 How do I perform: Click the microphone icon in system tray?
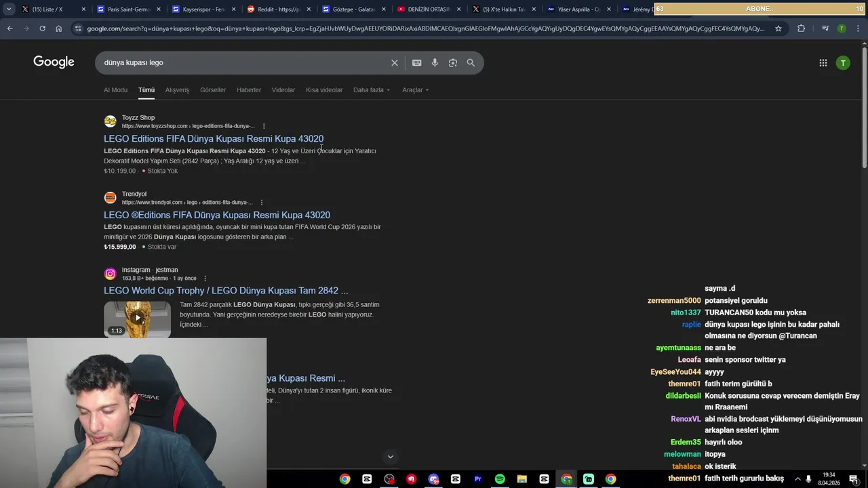808,479
